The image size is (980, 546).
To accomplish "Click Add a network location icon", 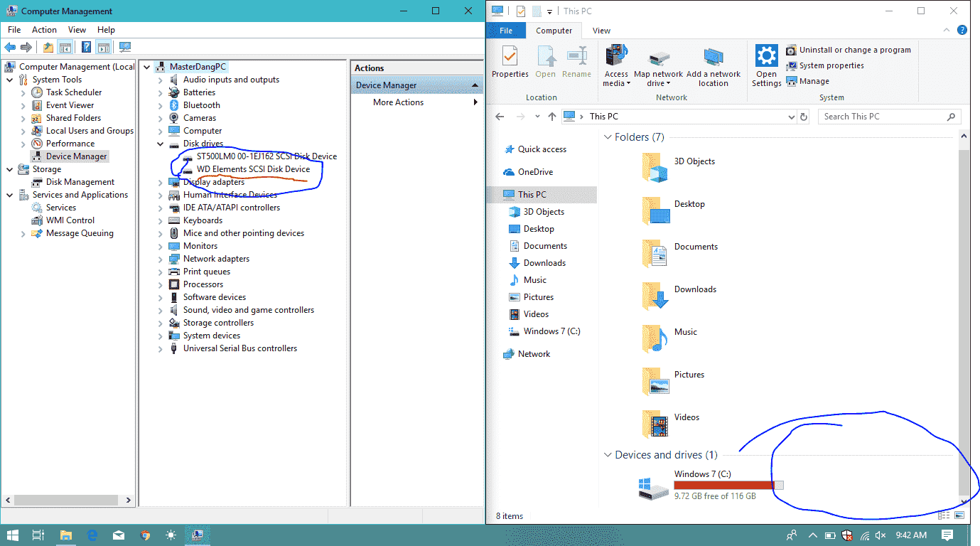I will (x=714, y=58).
